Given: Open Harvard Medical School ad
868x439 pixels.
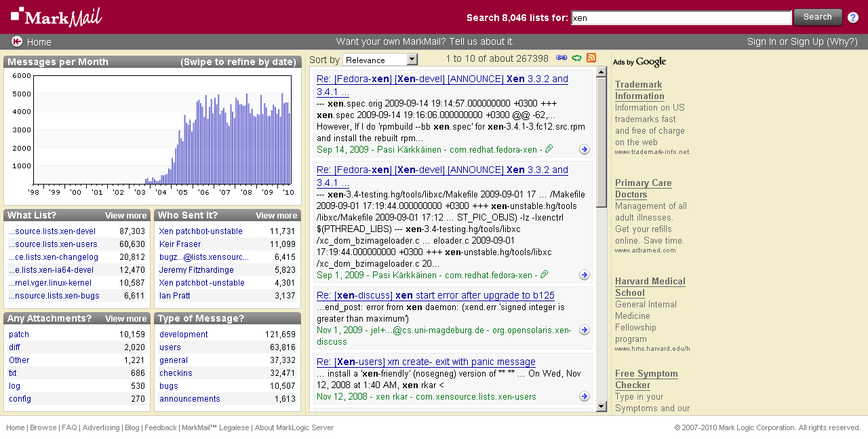Looking at the screenshot, I should click(650, 287).
